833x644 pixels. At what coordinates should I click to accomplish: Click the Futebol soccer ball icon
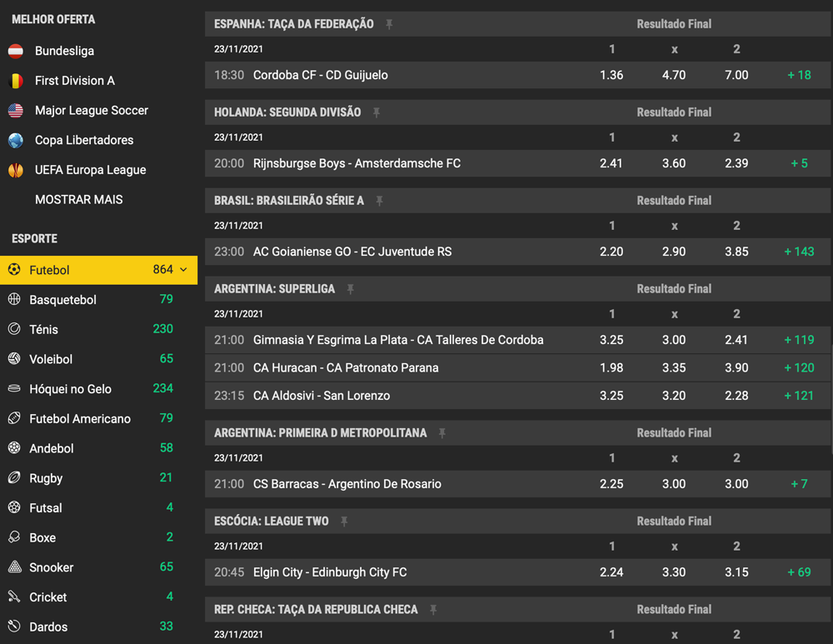coord(14,269)
